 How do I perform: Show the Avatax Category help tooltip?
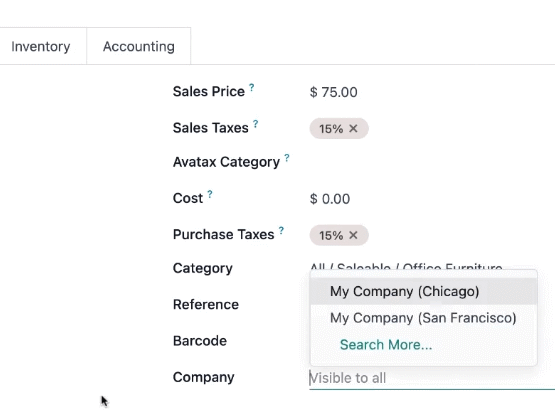(x=287, y=158)
